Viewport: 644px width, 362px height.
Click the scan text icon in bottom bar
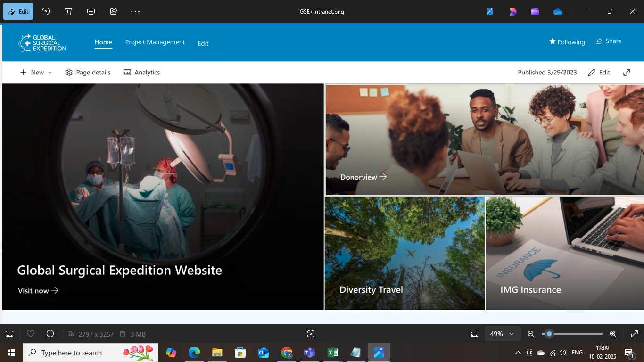pyautogui.click(x=310, y=334)
